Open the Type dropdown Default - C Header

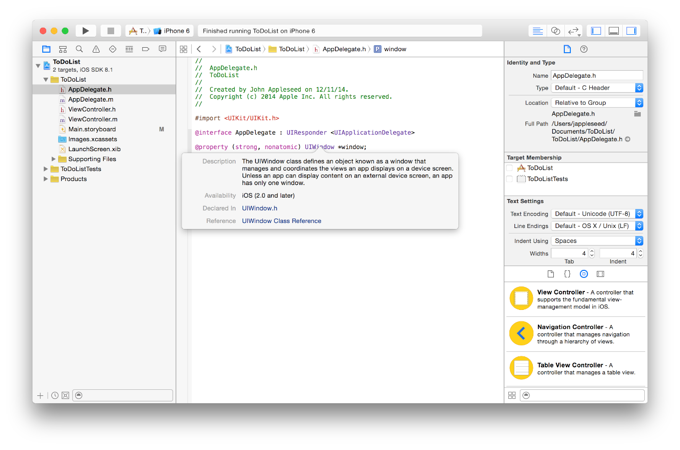(597, 88)
